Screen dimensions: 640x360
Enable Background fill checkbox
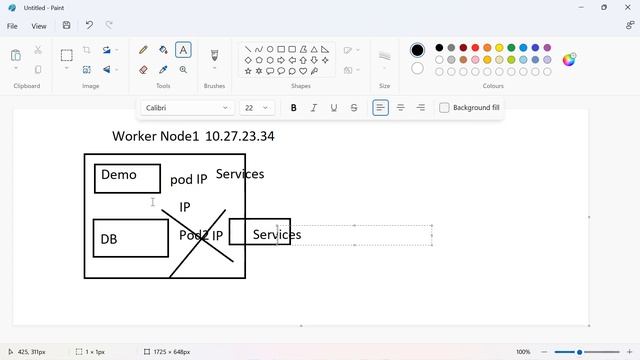(444, 108)
